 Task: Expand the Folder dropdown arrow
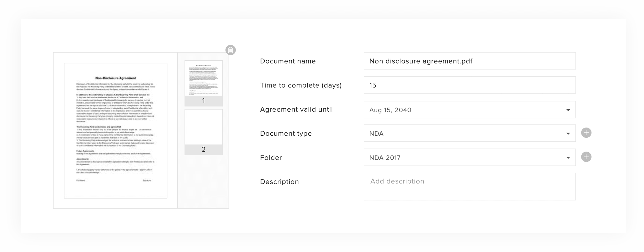[568, 158]
